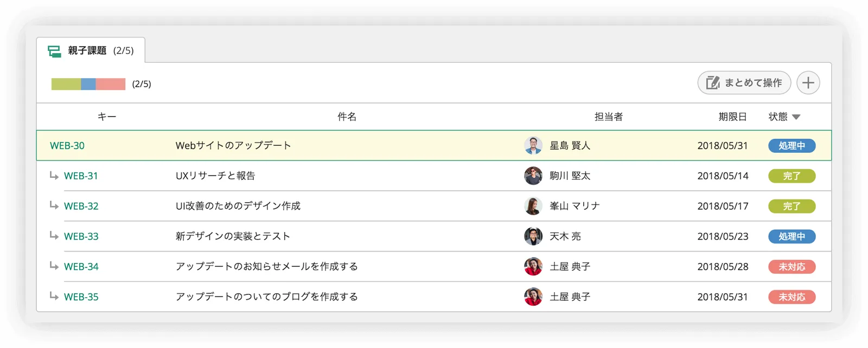Viewport: 868px width, 348px height.
Task: Click 土屋 典子 avatar in WEB-35 row
Action: tap(533, 297)
